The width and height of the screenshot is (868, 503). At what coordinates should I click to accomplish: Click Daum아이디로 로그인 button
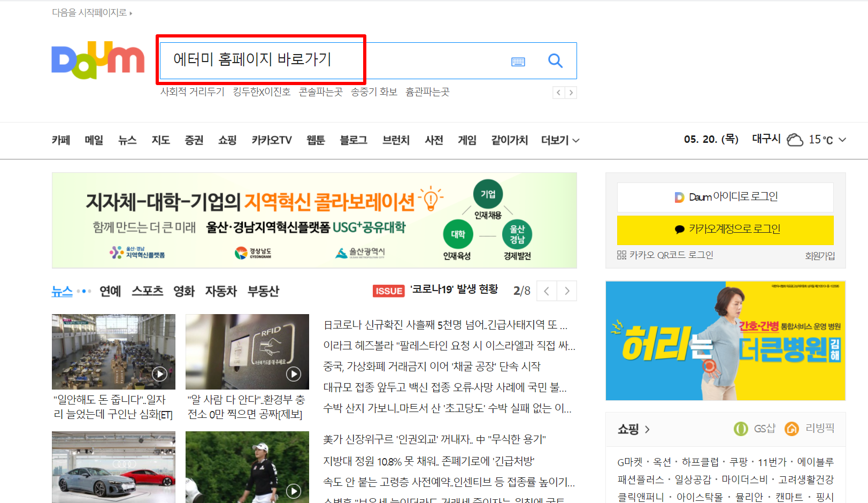(x=725, y=197)
